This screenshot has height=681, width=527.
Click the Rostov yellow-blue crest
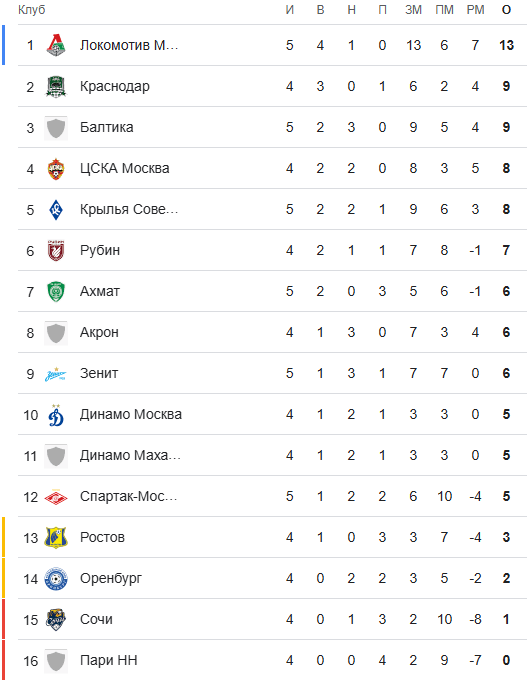click(56, 538)
